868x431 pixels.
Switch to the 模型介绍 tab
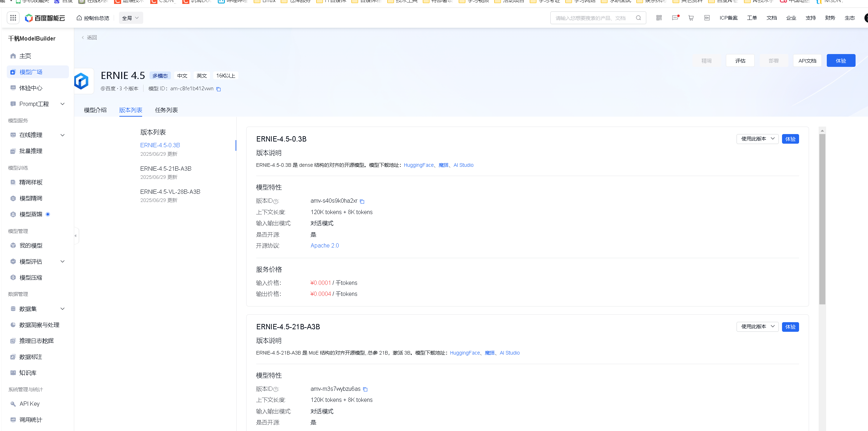pyautogui.click(x=95, y=110)
